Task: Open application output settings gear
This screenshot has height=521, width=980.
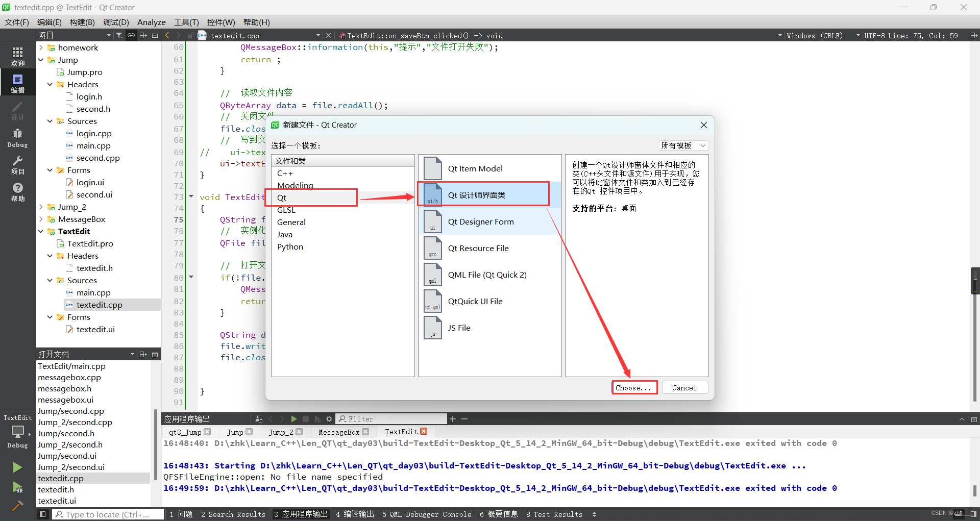Action: click(329, 419)
